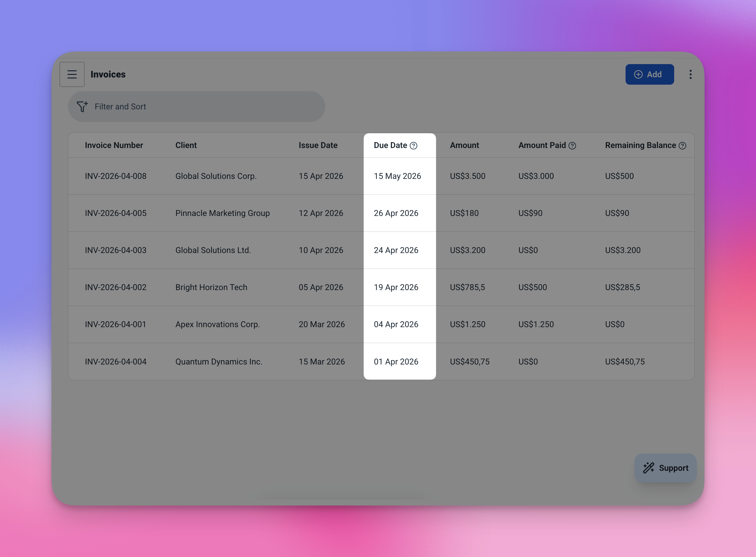Click the magic wand Support icon
This screenshot has height=557, width=756.
648,468
